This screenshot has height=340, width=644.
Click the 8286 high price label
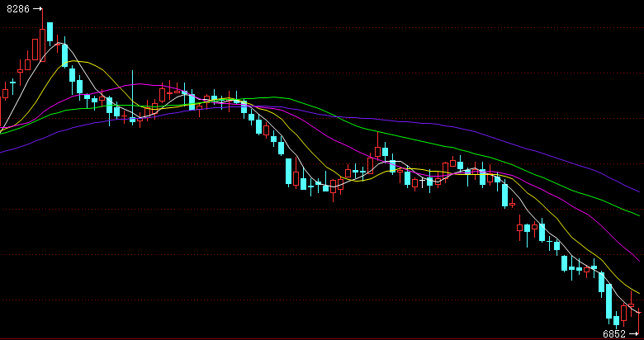click(17, 9)
